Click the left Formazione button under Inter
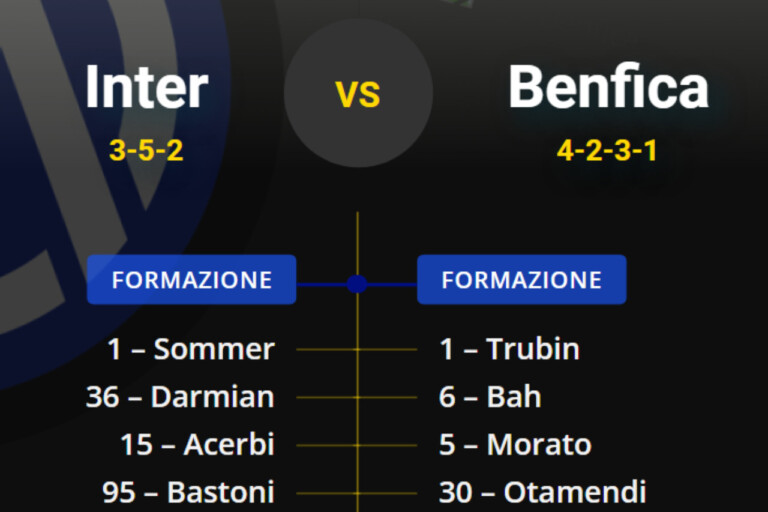Image resolution: width=768 pixels, height=512 pixels. [191, 280]
